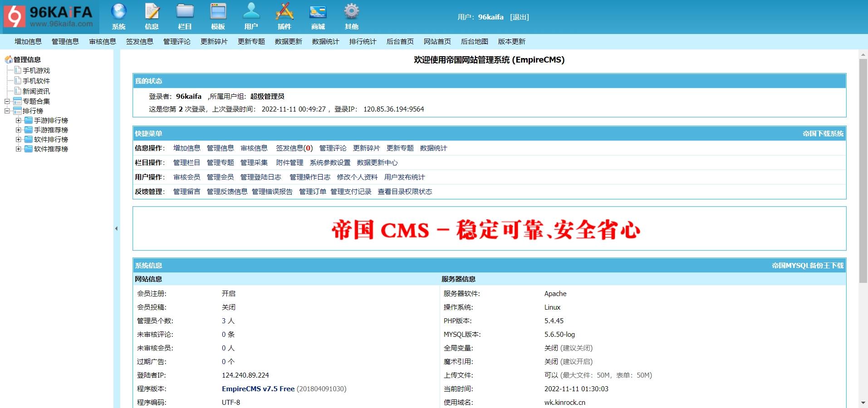Image resolution: width=868 pixels, height=408 pixels.
Task: Click the 管理信息 home icon in tree
Action: 9,59
